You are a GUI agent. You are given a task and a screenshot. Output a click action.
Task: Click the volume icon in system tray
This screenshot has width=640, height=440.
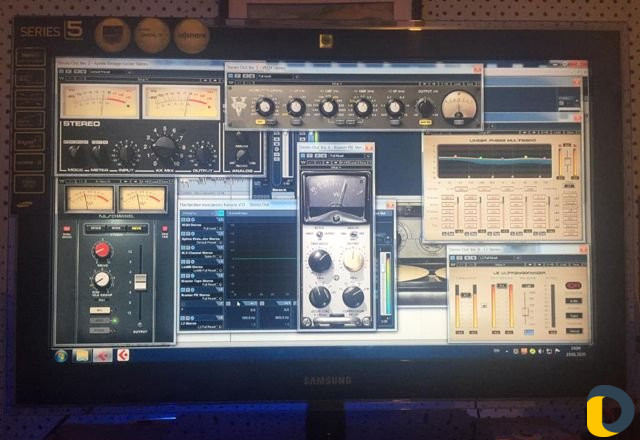541,351
